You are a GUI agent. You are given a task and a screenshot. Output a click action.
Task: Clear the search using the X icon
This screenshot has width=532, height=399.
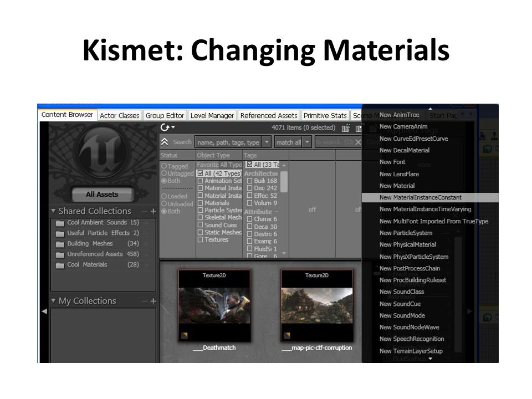tap(358, 142)
